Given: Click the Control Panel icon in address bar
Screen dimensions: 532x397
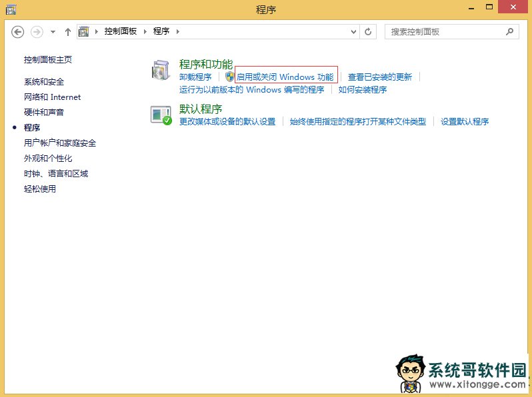Looking at the screenshot, I should 84,32.
